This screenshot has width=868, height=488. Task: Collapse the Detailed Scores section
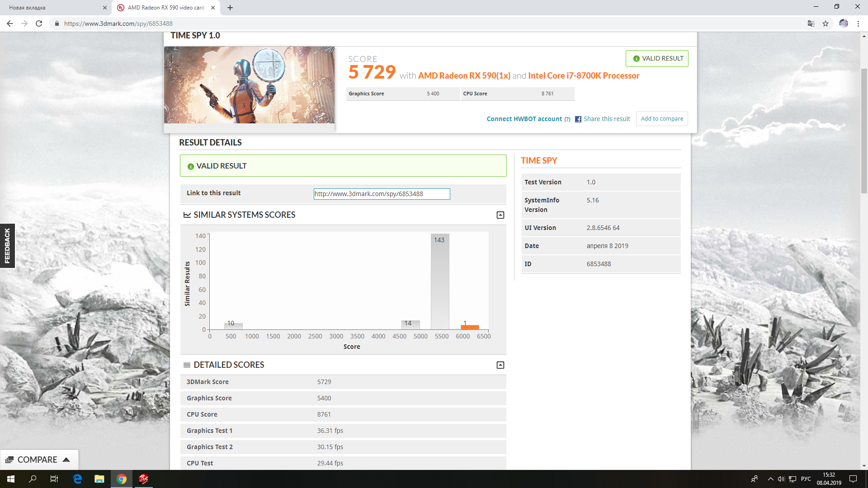point(500,365)
